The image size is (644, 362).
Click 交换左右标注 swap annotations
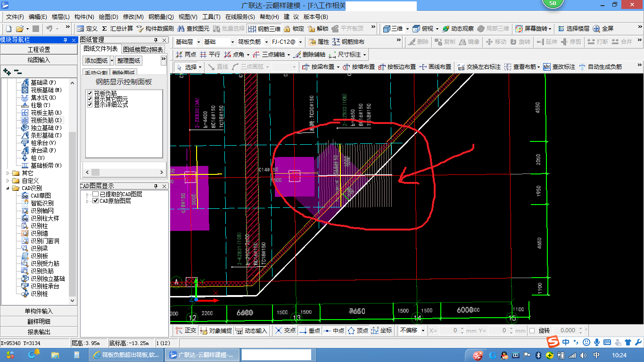pos(479,67)
